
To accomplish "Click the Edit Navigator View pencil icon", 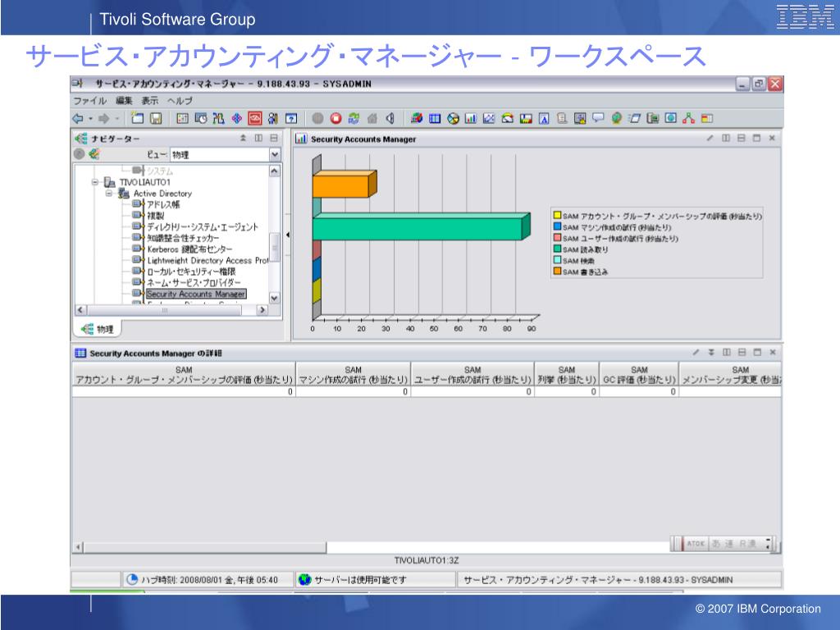I will [x=94, y=154].
